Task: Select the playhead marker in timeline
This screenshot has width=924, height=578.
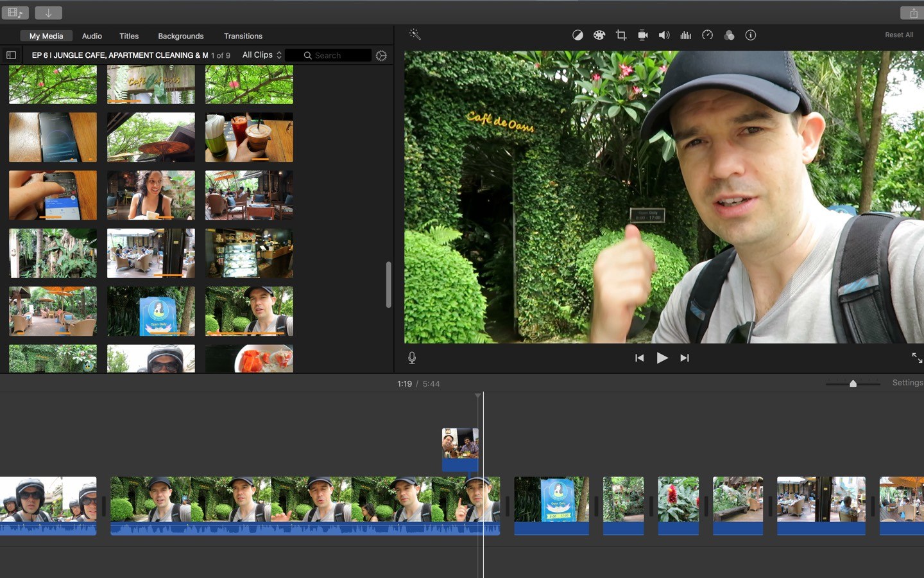Action: point(478,396)
